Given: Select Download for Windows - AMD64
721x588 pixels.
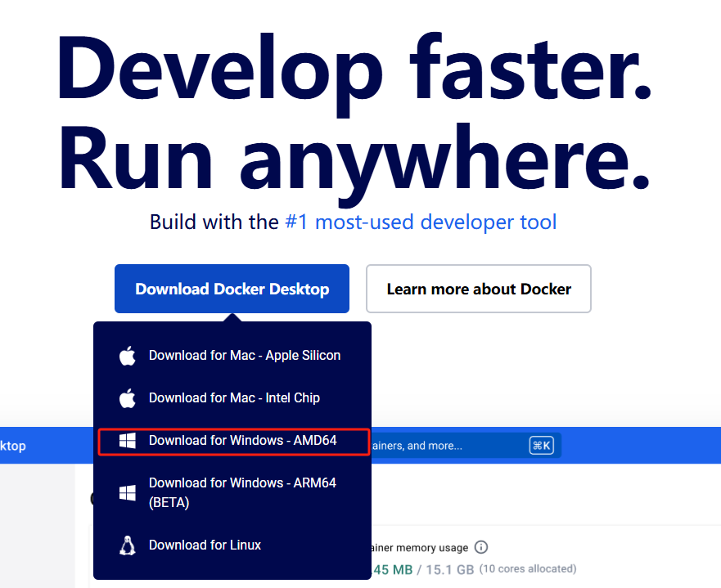Looking at the screenshot, I should point(233,442).
